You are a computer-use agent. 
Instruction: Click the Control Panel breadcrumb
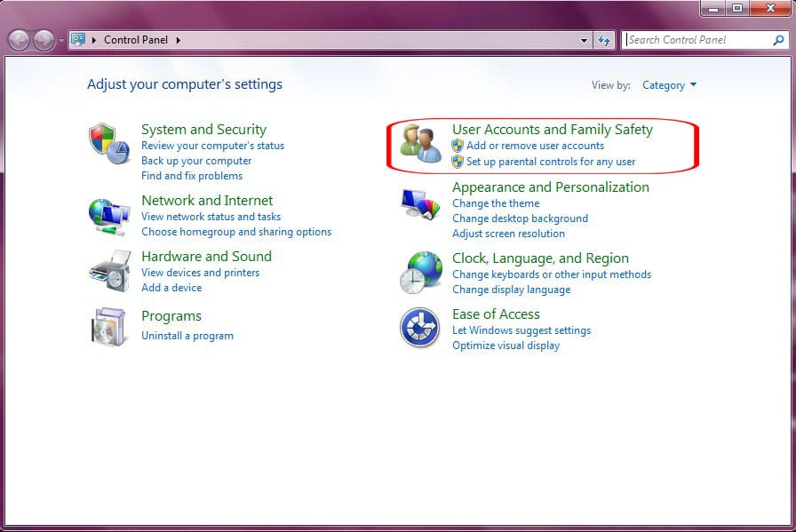(136, 40)
